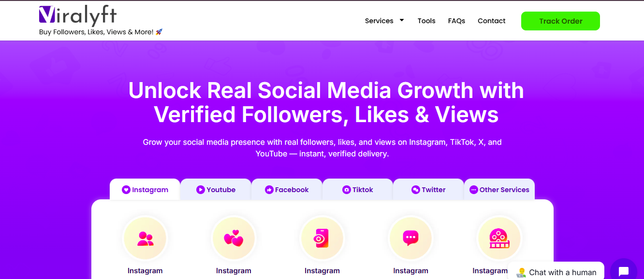The image size is (644, 279).
Task: Select the Instagram tab
Action: 145,190
